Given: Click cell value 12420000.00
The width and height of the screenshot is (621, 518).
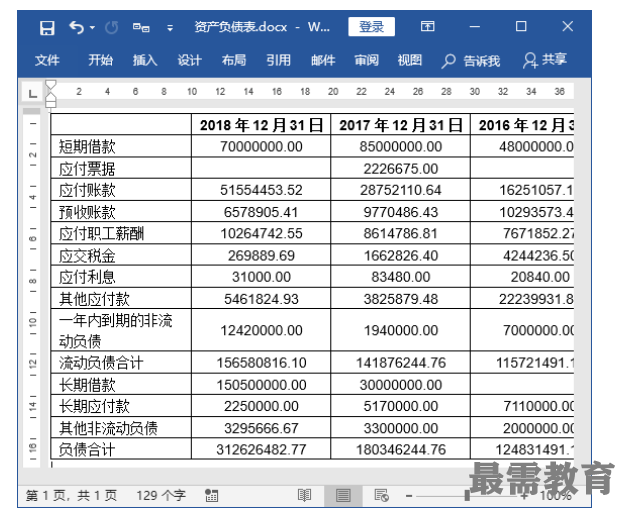Looking at the screenshot, I should [261, 330].
